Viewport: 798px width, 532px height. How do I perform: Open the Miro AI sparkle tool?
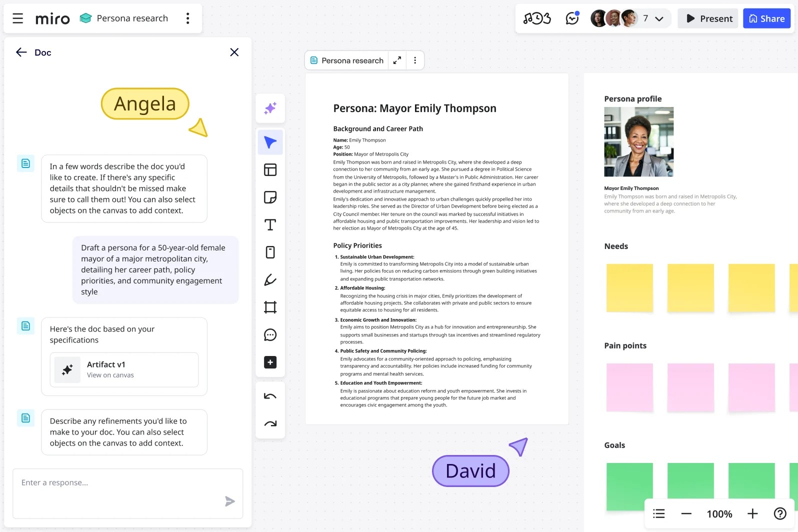(270, 108)
